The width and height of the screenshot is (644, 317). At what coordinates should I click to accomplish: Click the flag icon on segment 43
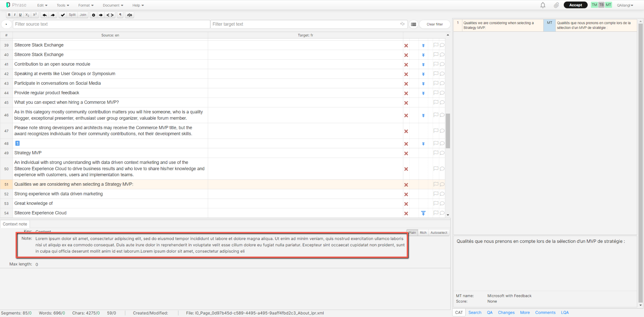tap(436, 83)
